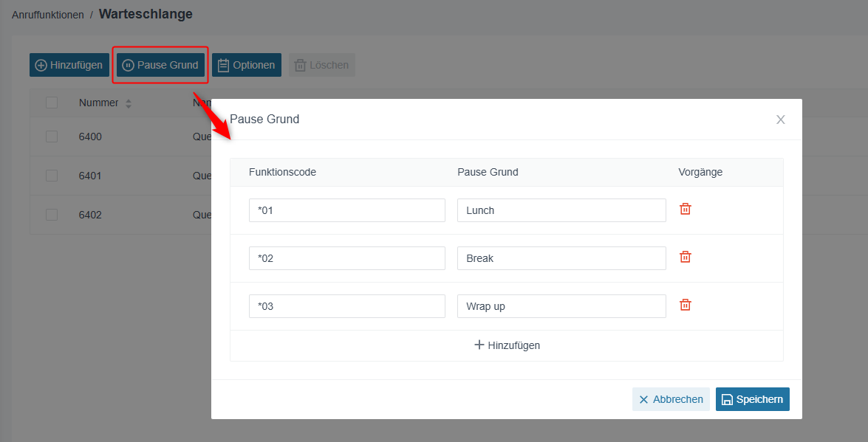
Task: Check the row 6402 checkbox
Action: click(x=52, y=215)
